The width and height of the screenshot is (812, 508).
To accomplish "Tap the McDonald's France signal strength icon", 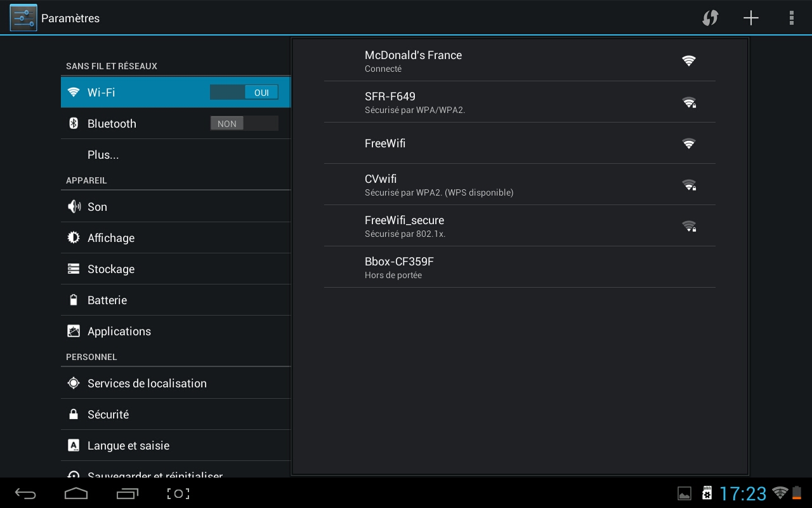I will tap(689, 60).
